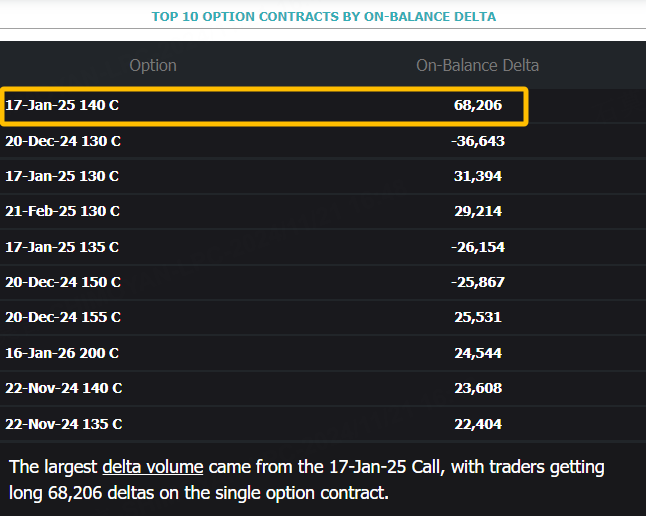Click the 20-Dec-24 130 C contract row

(63, 141)
